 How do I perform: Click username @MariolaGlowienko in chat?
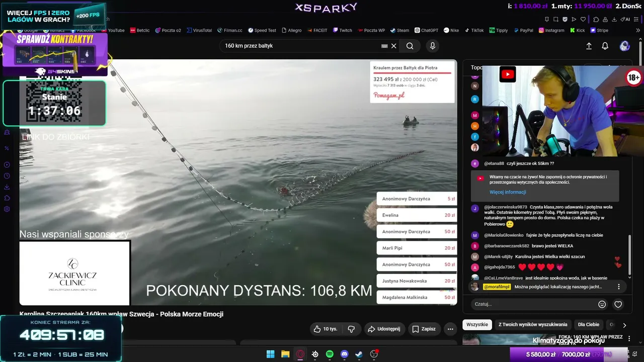[x=504, y=235]
